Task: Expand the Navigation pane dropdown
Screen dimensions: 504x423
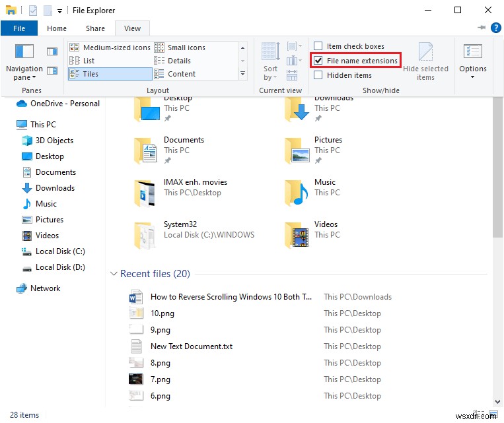Action: [34, 77]
